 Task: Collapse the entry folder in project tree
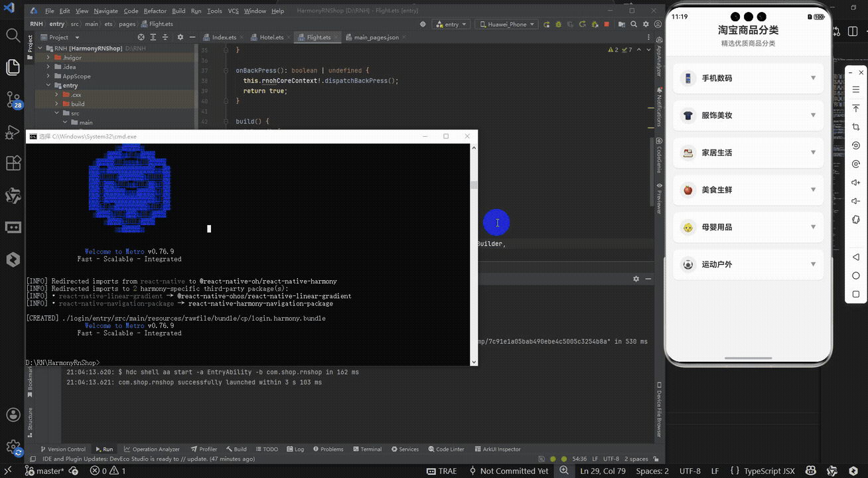(48, 86)
